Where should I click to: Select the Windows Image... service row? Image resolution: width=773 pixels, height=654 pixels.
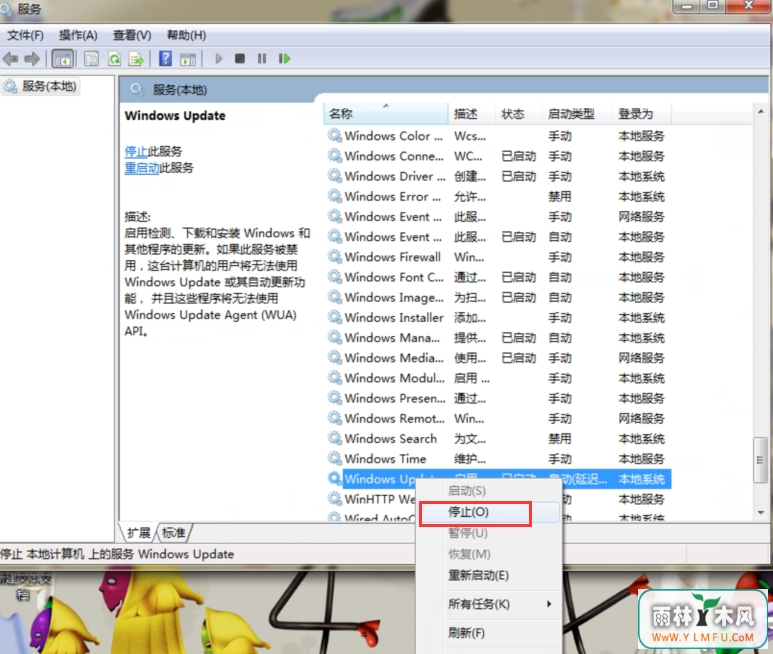coord(498,298)
